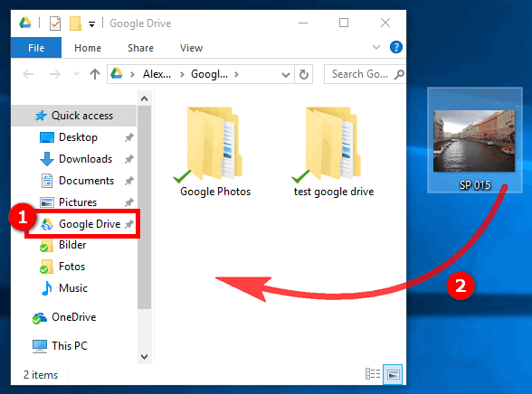
Task: Click the "Google Photos" folder name
Action: point(215,192)
